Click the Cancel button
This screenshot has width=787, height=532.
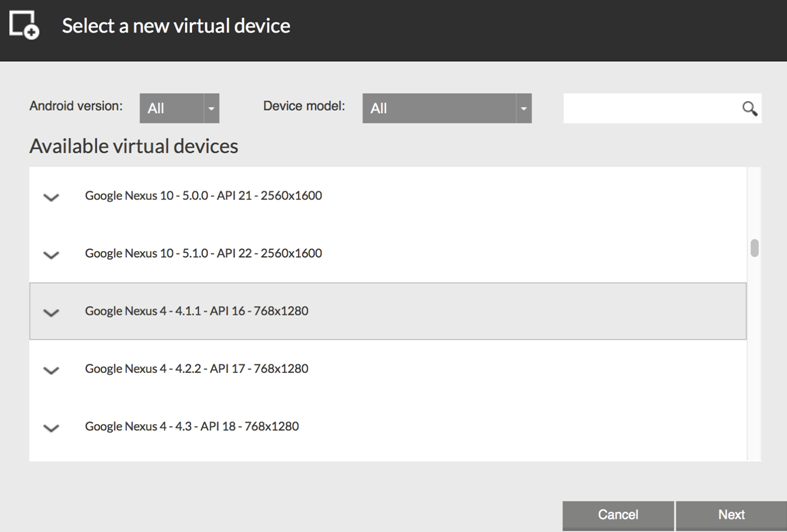tap(618, 515)
